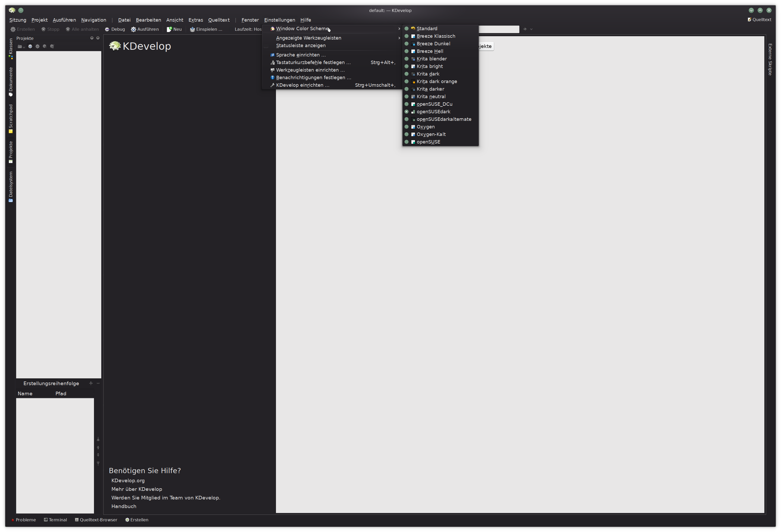This screenshot has width=781, height=532.
Task: Click the Ausführen toolbar button
Action: click(145, 29)
